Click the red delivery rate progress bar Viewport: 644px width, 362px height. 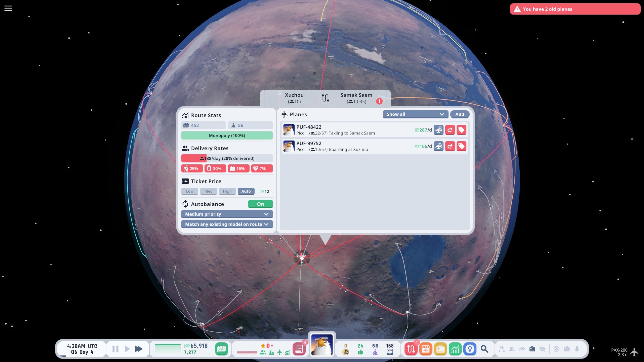(x=227, y=158)
